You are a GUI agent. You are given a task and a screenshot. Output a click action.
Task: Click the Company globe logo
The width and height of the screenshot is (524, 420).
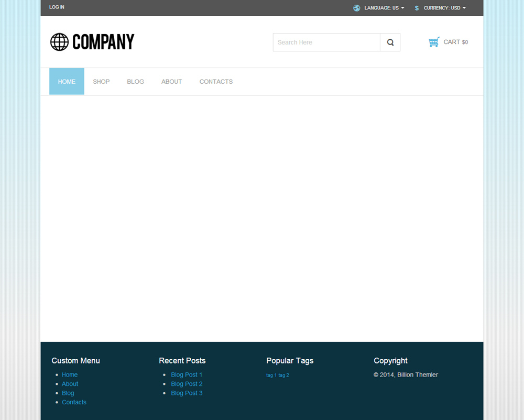click(x=60, y=42)
